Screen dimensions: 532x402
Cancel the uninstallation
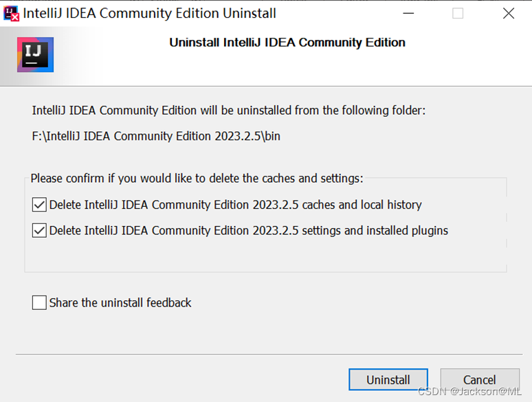479,380
